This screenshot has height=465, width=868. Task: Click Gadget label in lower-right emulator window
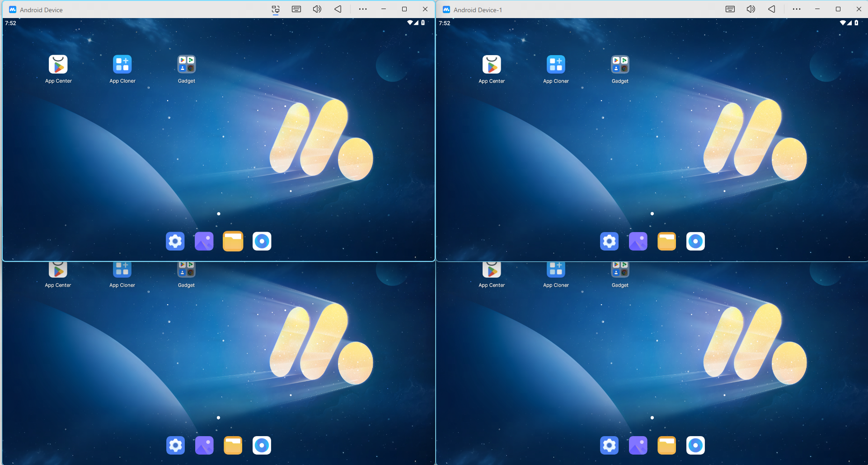tap(620, 285)
